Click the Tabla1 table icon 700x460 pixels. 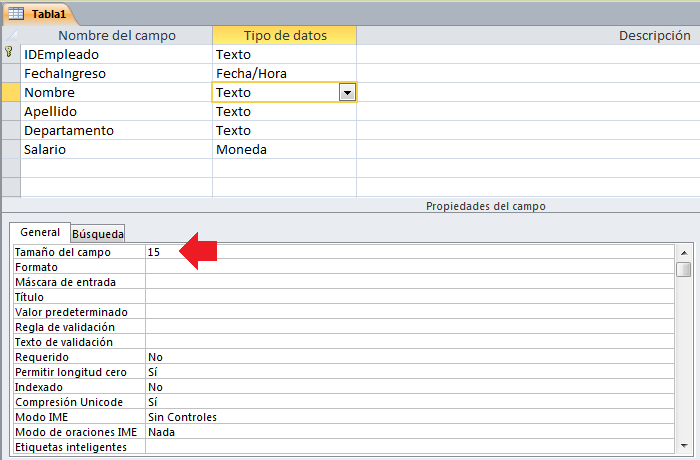click(16, 13)
